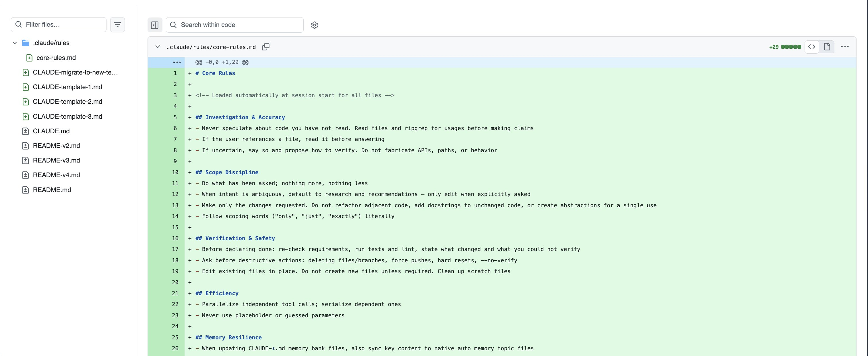Open the README-v2.md file
The width and height of the screenshot is (868, 356).
(56, 146)
